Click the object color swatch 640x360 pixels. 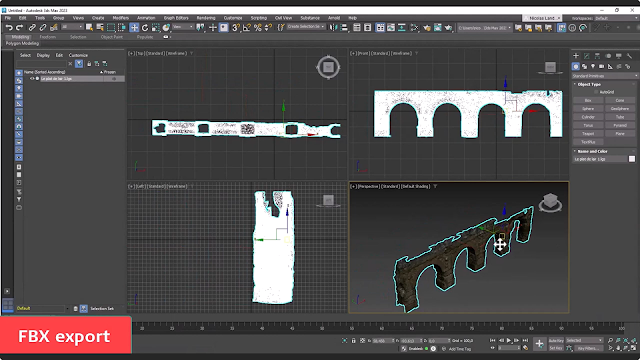(x=632, y=159)
